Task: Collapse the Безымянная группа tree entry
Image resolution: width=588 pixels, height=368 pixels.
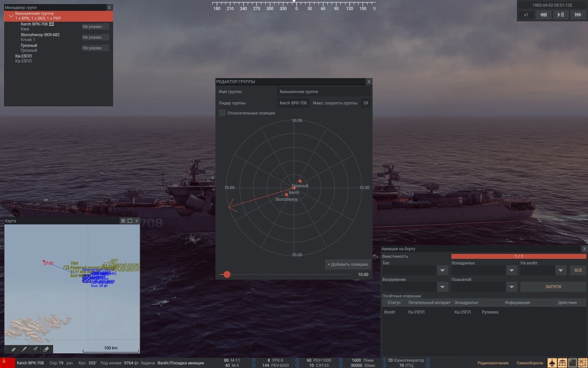Action: click(x=11, y=16)
